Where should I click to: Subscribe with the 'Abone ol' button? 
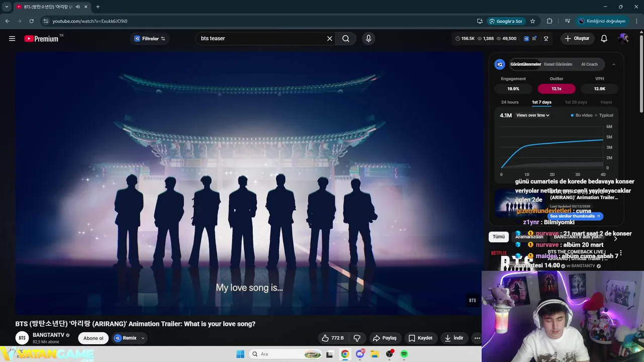pyautogui.click(x=93, y=338)
